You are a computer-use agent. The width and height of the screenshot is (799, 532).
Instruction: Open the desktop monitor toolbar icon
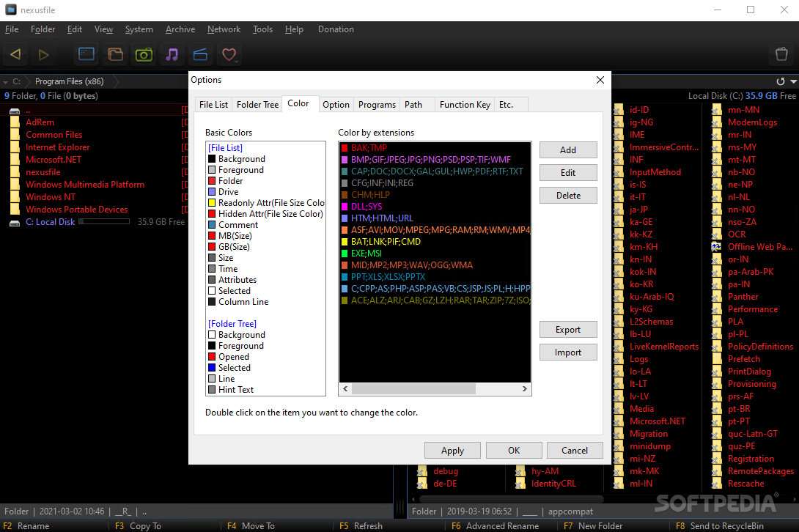click(x=86, y=54)
